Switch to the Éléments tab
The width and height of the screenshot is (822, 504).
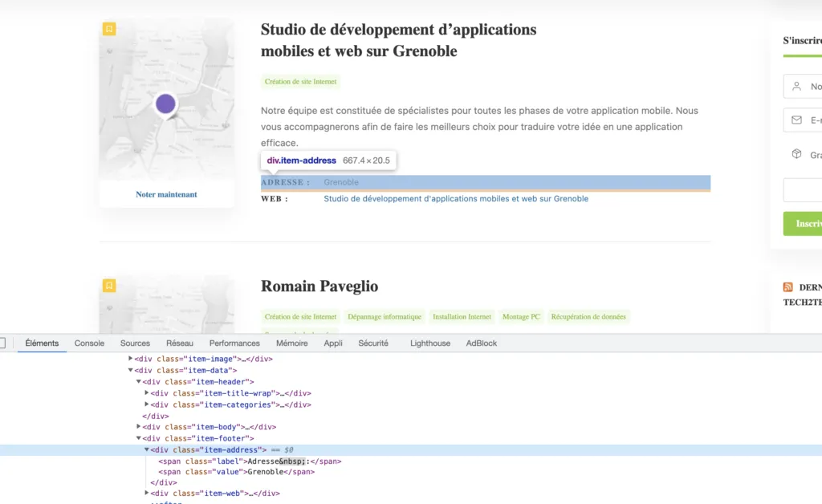42,343
